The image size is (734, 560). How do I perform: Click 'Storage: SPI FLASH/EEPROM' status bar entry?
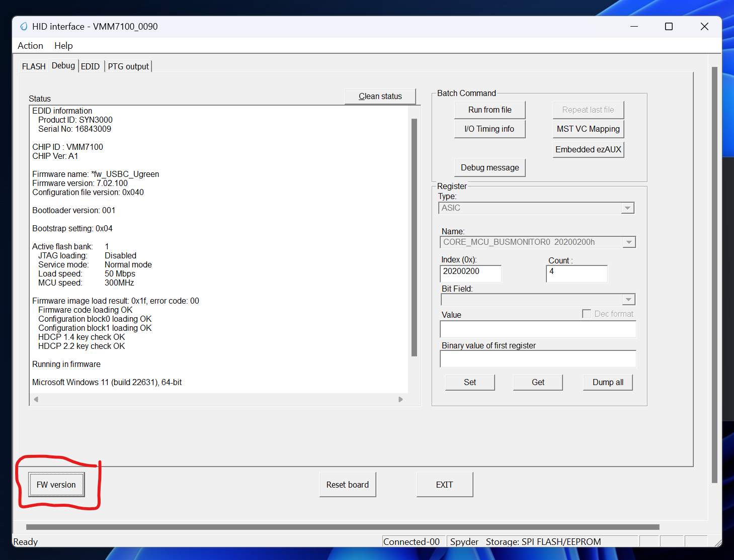(543, 541)
